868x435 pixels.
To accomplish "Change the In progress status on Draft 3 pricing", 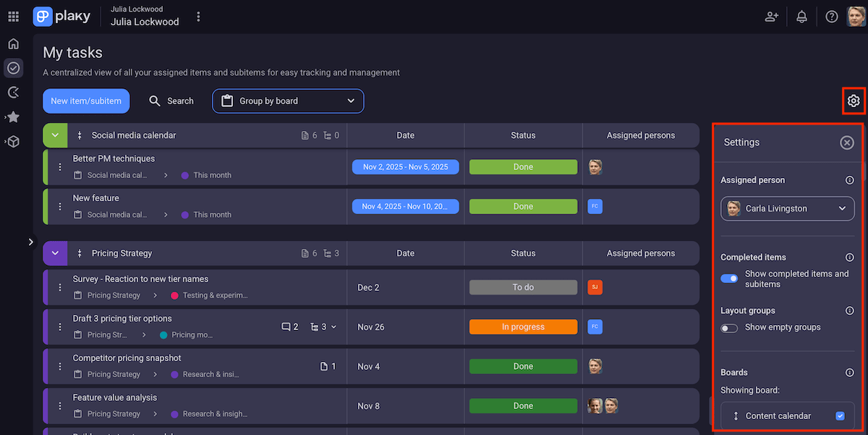I will (523, 326).
